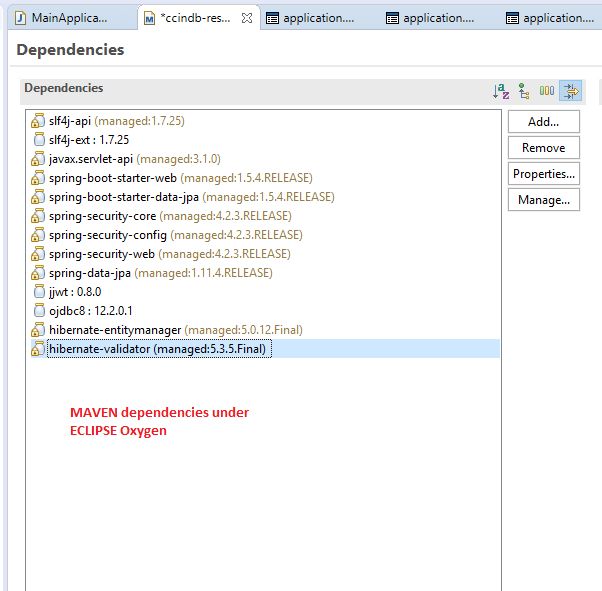Click the jar icon beside hibernate-entitymanager
Image resolution: width=602 pixels, height=591 pixels.
38,329
